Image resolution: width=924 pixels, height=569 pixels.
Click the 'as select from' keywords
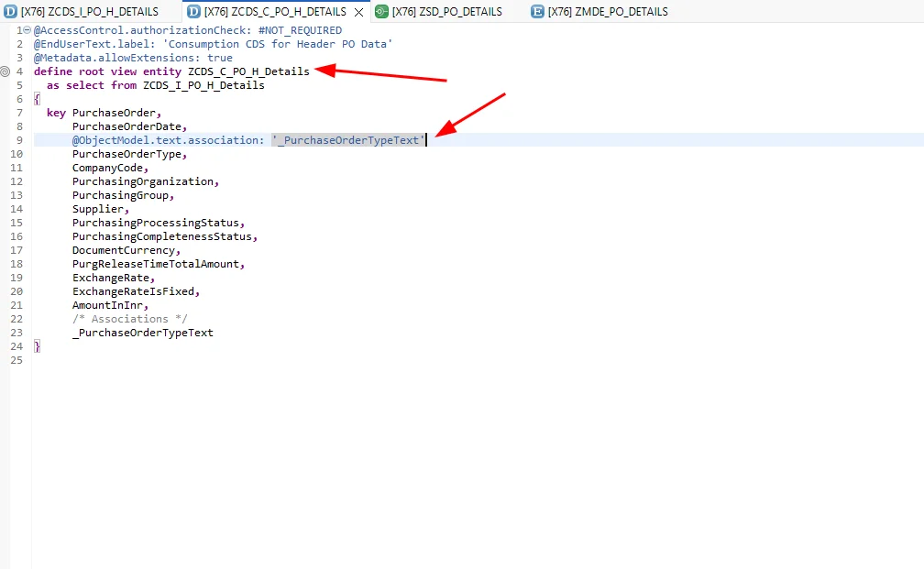tap(92, 85)
